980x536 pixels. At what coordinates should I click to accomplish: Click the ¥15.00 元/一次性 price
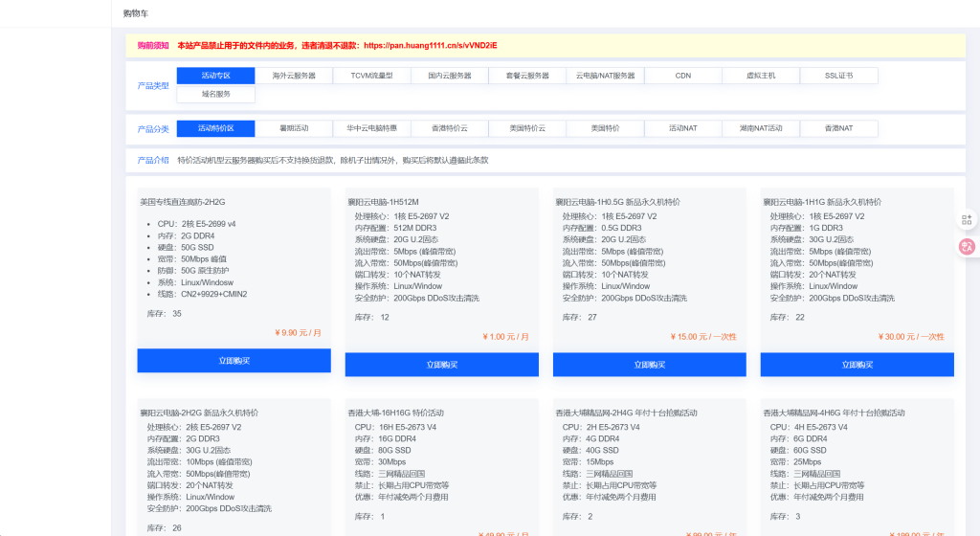coord(703,337)
